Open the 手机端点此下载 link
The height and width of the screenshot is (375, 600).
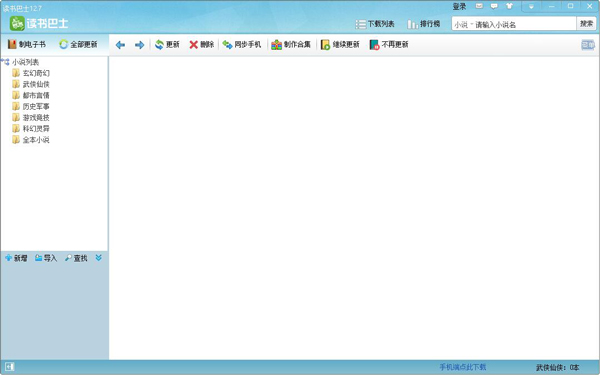coord(463,367)
